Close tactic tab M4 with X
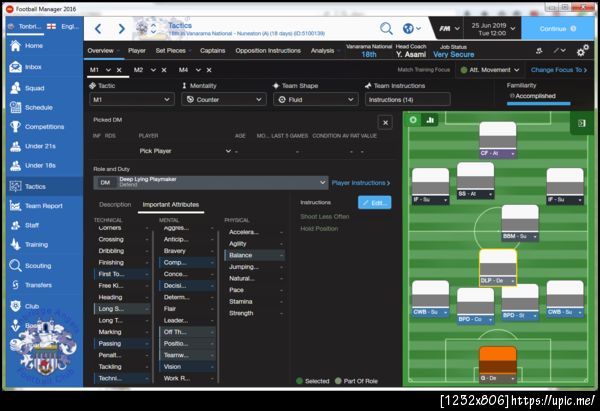Viewport: 600px width, 411px height. [x=209, y=70]
